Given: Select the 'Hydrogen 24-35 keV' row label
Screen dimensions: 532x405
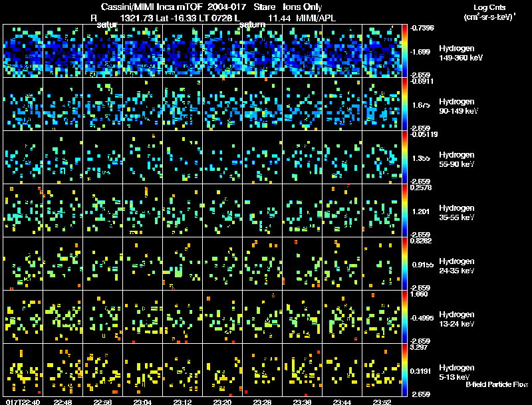Looking at the screenshot, I should [x=457, y=266].
